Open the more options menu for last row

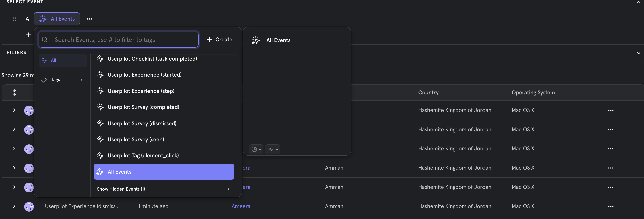point(611,207)
